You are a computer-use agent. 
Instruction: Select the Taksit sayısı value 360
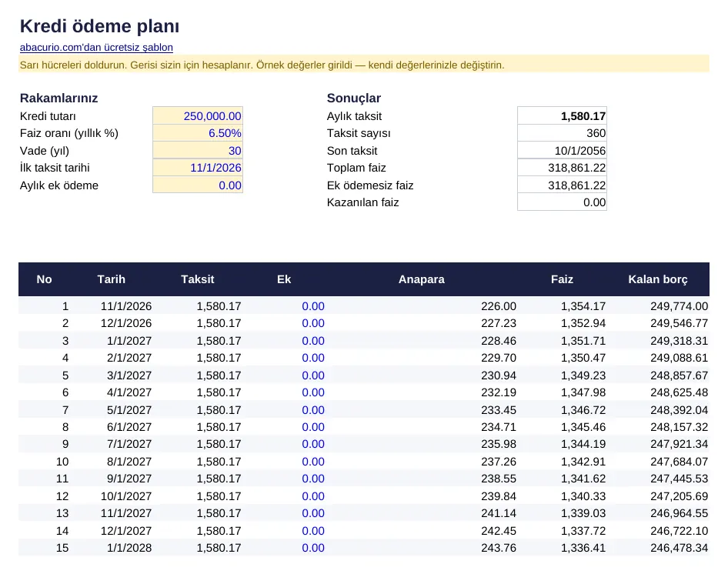point(563,133)
